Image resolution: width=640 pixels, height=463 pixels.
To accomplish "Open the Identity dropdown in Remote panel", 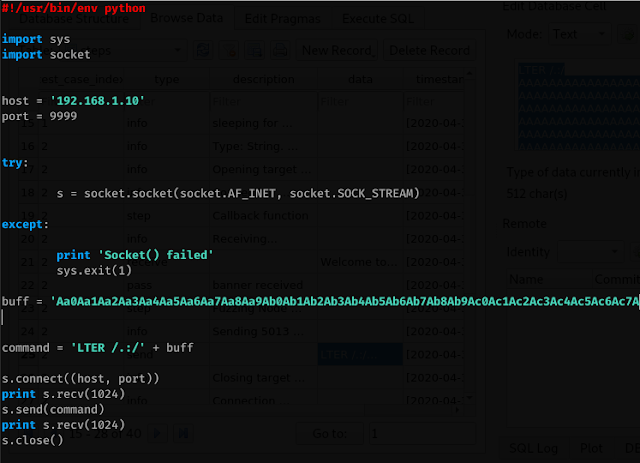I will [x=590, y=252].
